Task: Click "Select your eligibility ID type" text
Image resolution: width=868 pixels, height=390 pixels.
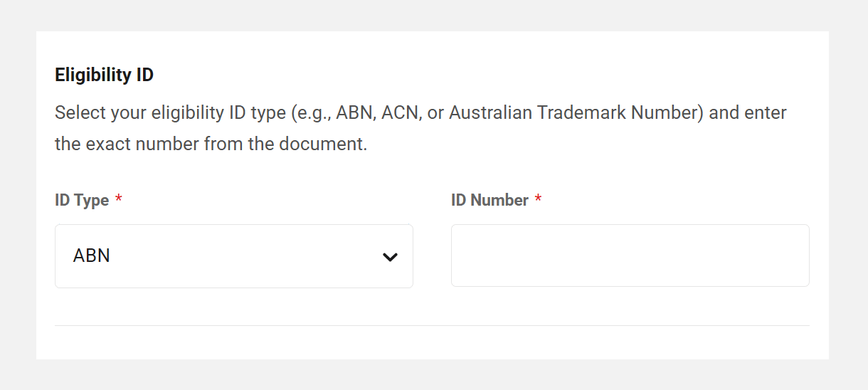Action: click(x=169, y=113)
